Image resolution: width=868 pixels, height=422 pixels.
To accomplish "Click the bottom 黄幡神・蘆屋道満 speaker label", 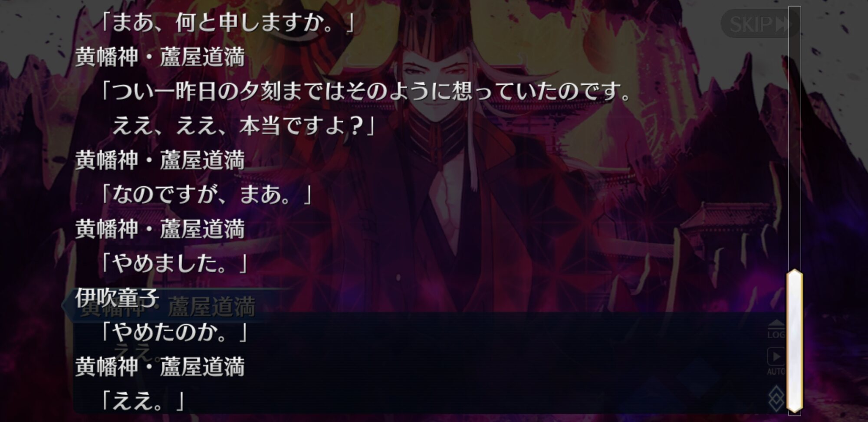I will pyautogui.click(x=160, y=367).
